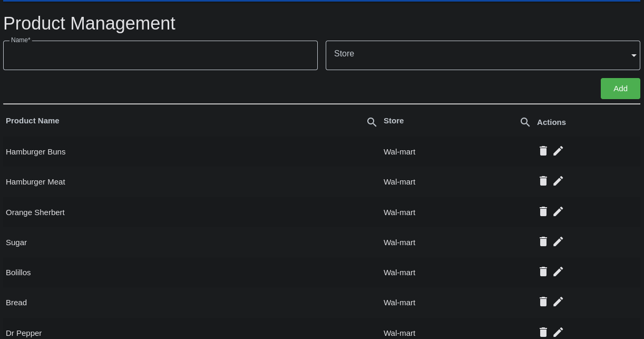Edit the Hamburger Meat row

(558, 181)
